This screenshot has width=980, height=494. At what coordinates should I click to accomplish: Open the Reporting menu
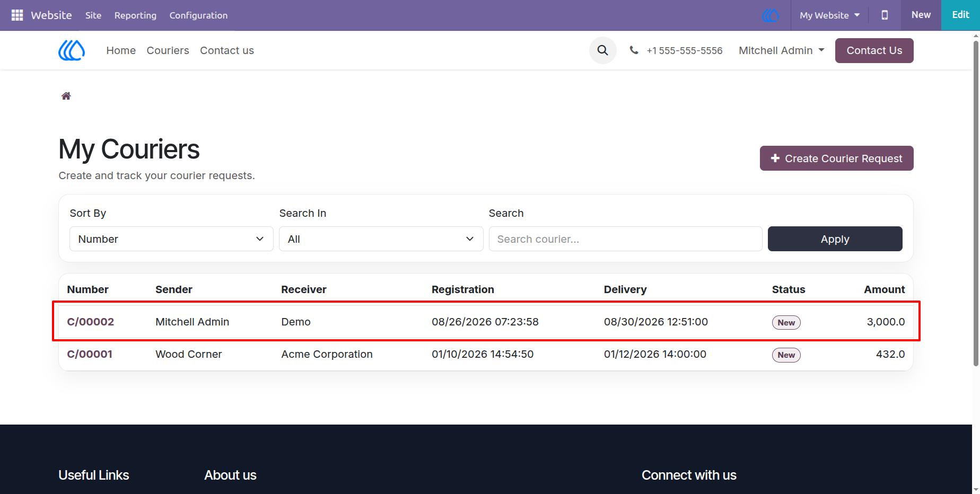(x=135, y=15)
